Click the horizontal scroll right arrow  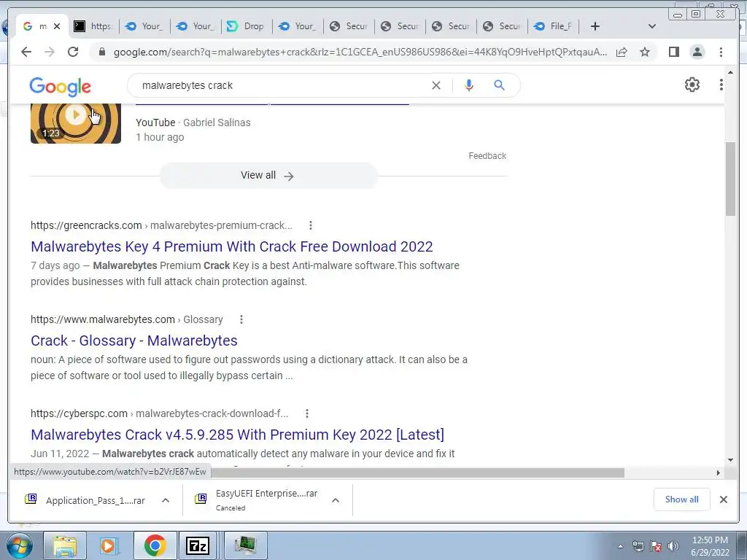(719, 472)
